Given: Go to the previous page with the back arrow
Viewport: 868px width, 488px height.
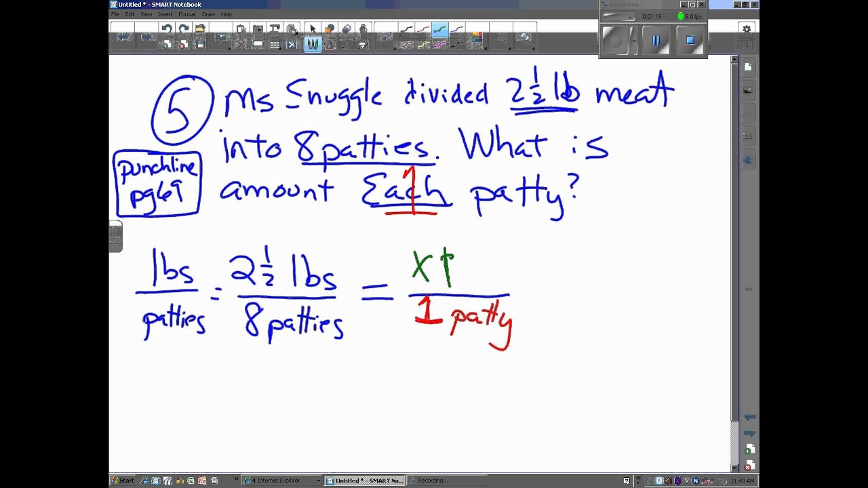Looking at the screenshot, I should pos(123,35).
